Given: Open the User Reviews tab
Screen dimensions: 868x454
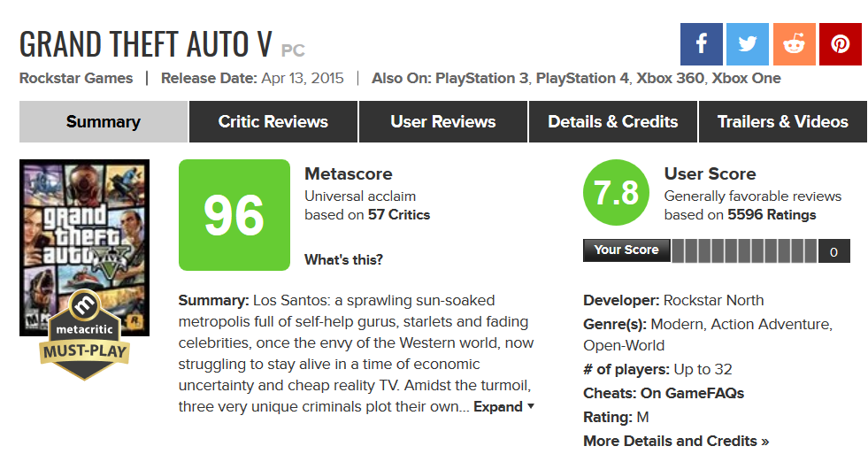Looking at the screenshot, I should coord(443,122).
